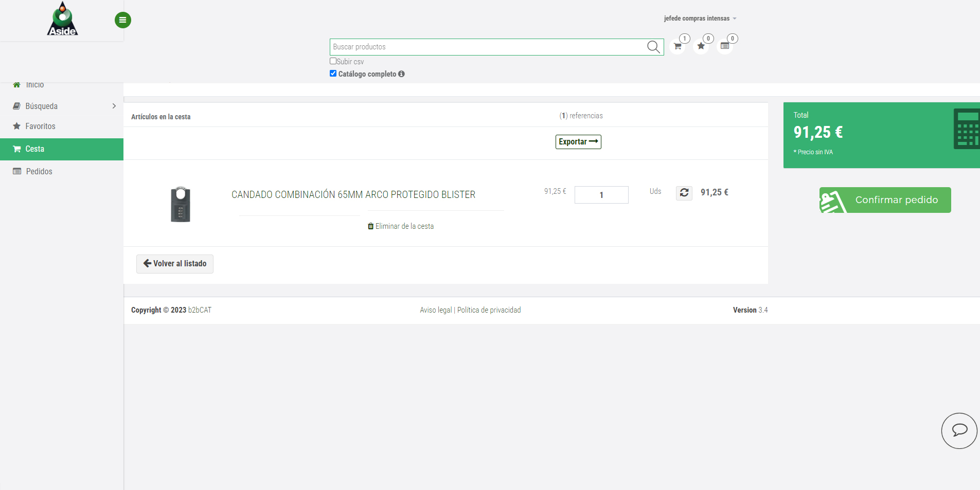Open the chat bubble widget
This screenshot has width=980, height=490.
coord(959,430)
